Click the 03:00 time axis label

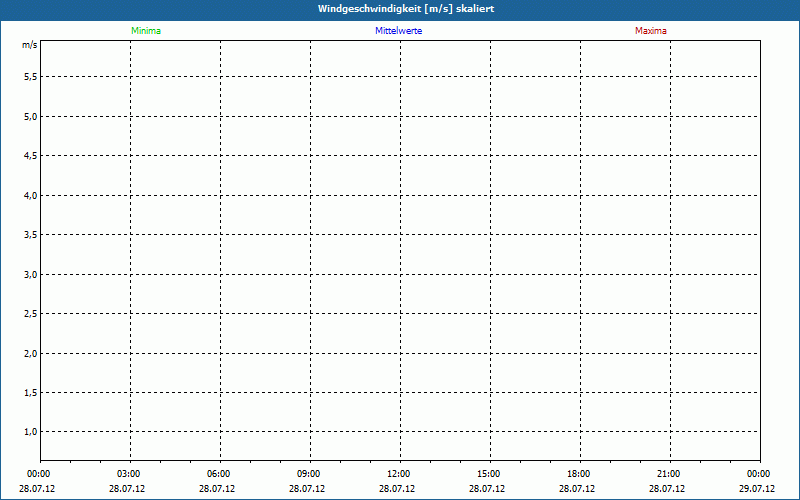129,474
